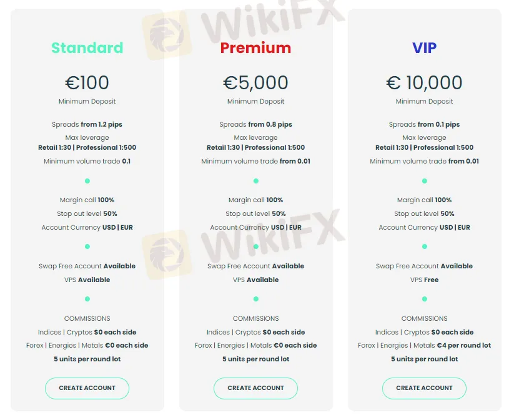This screenshot has height=420, width=509.
Task: Click green dot above VIP COMMISSIONS
Action: (425, 299)
